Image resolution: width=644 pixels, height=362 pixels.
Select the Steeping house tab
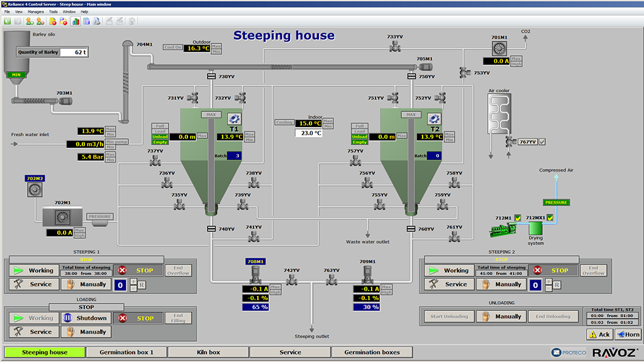[45, 352]
